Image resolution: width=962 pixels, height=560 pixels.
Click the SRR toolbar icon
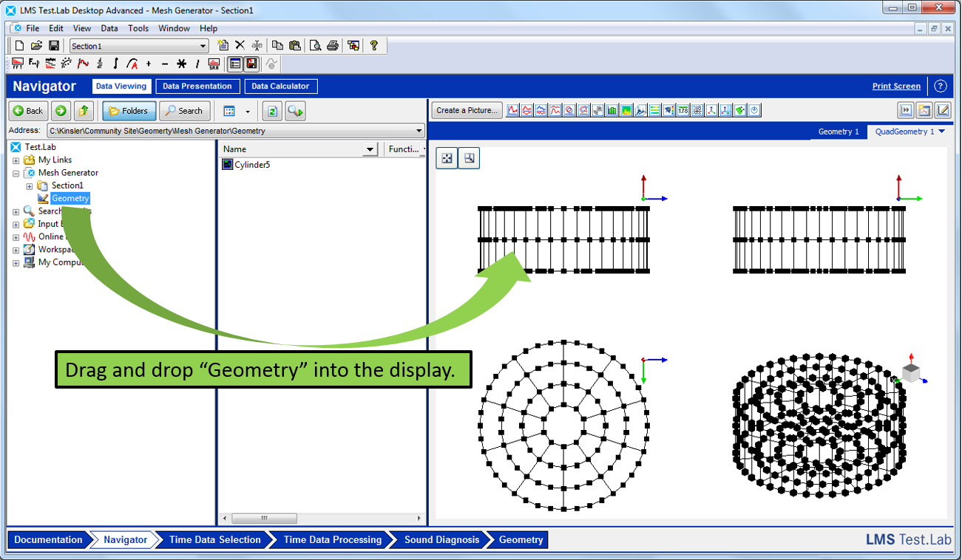click(214, 64)
